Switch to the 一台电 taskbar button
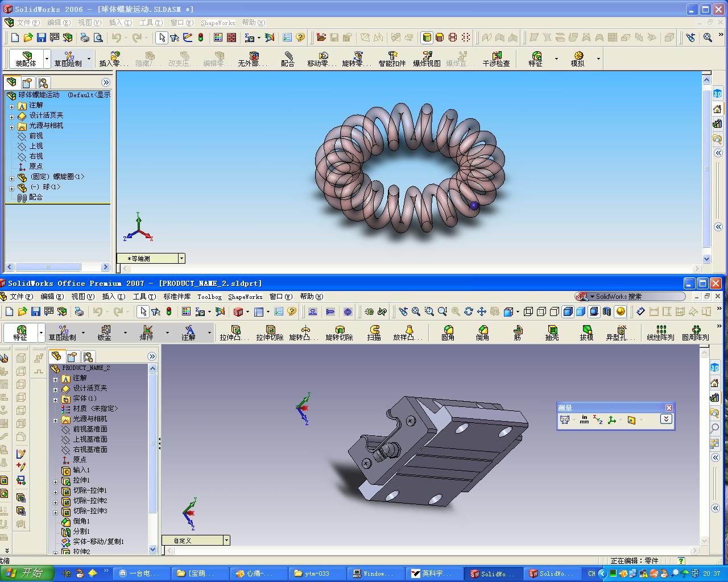Screen dimensions: 728x582 tap(142, 573)
